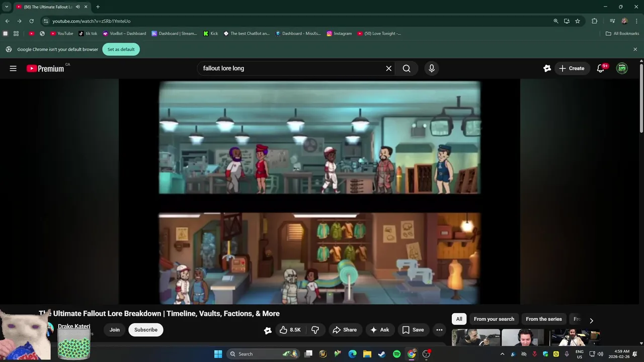
Task: Open Love Tonight bookmark
Action: [379, 34]
